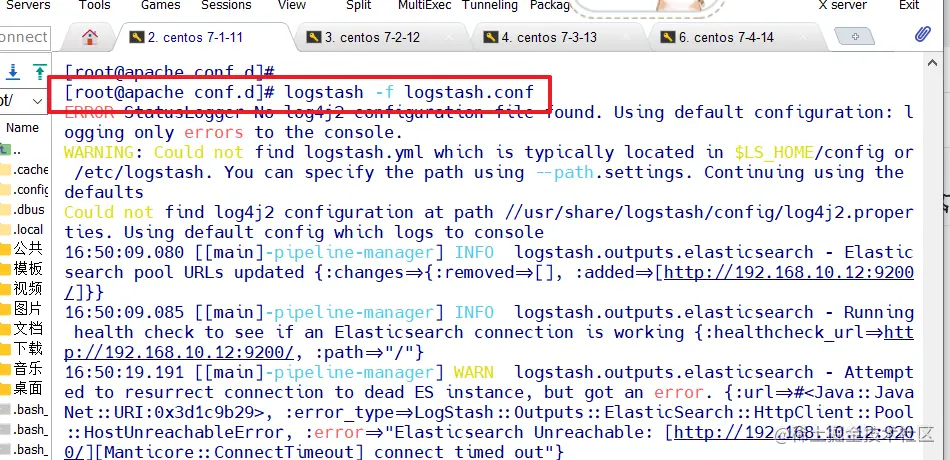Select the .config folder
The height and width of the screenshot is (460, 950).
tap(24, 190)
